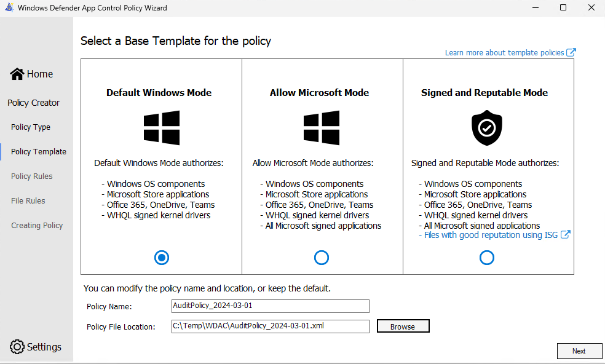Click the Policy File Location path field
The image size is (605, 364).
[x=271, y=326]
